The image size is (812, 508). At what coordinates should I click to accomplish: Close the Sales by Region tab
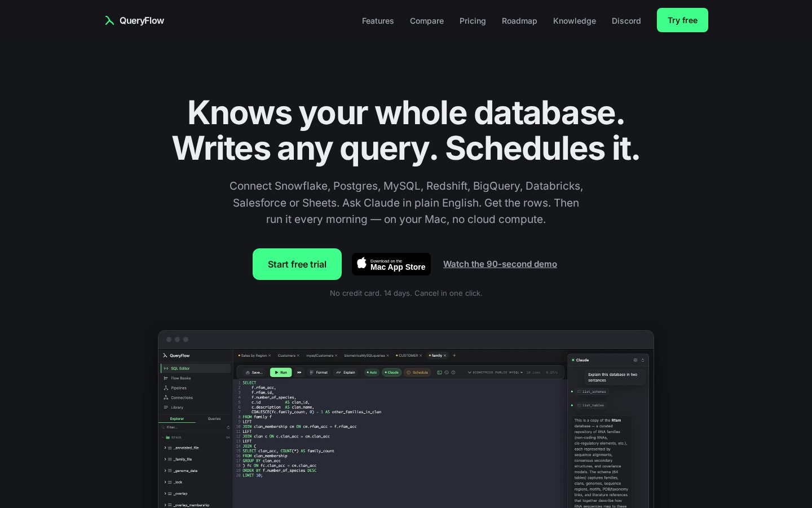pos(270,356)
